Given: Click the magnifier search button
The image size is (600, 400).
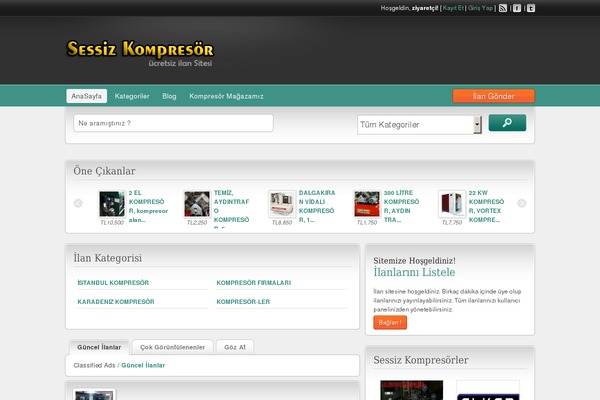Looking at the screenshot, I should click(507, 123).
